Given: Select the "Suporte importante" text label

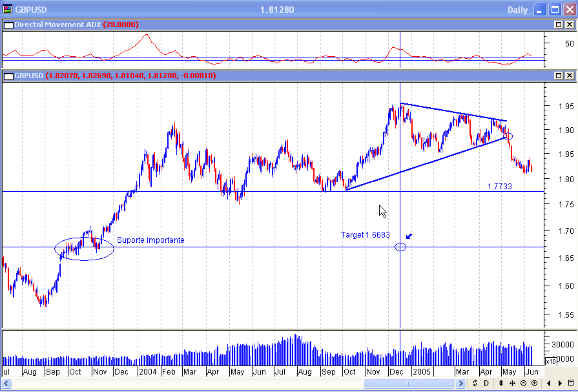Looking at the screenshot, I should coord(150,240).
